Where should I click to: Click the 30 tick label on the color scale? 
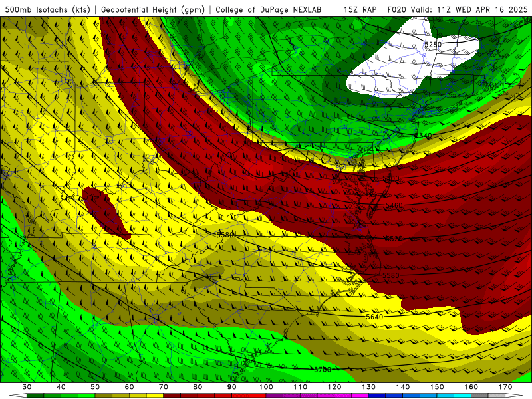point(27,387)
